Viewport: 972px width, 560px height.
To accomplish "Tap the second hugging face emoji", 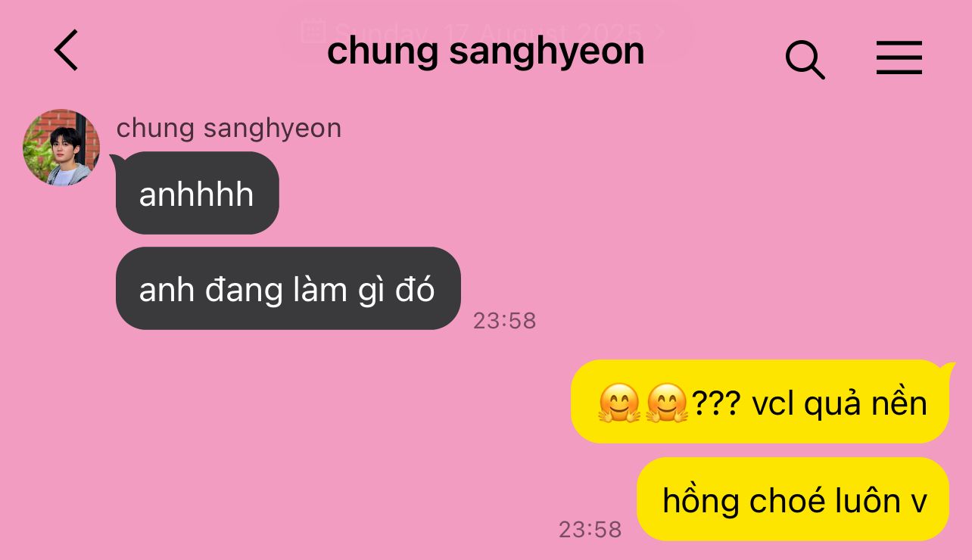I will (666, 403).
